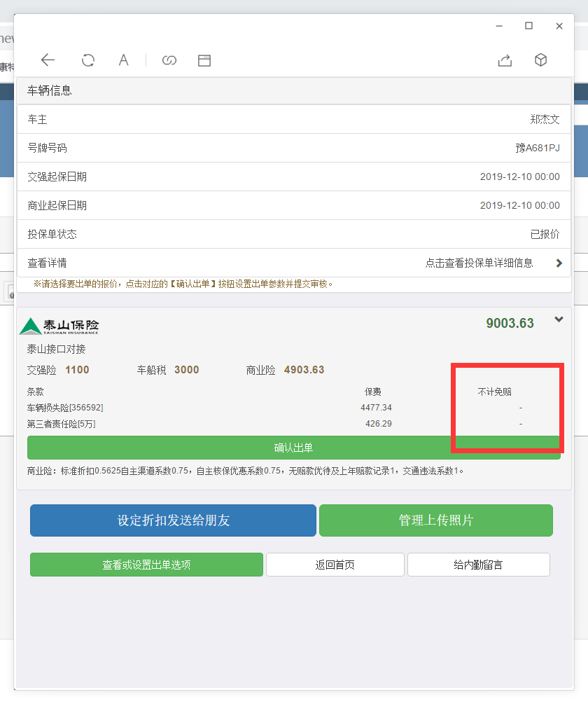
Task: Click the 泰山接口对接 label
Action: click(x=56, y=350)
